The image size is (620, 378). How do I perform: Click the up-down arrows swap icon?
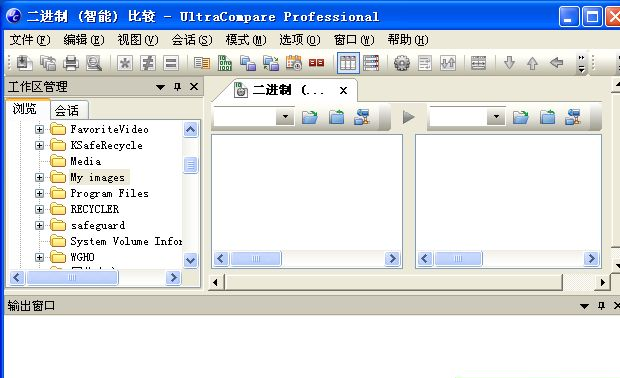pos(448,63)
